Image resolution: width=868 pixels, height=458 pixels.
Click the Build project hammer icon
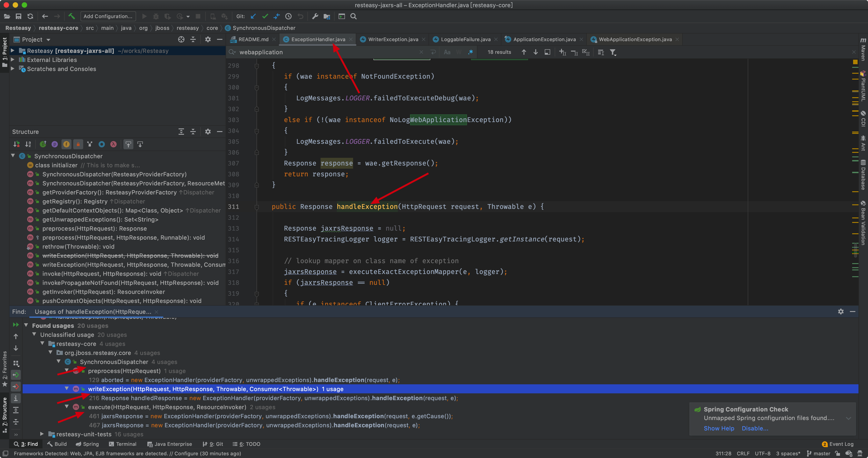[71, 16]
